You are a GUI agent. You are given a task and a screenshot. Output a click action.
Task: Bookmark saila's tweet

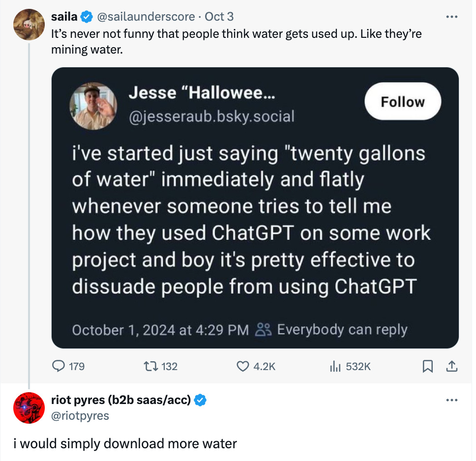[427, 367]
